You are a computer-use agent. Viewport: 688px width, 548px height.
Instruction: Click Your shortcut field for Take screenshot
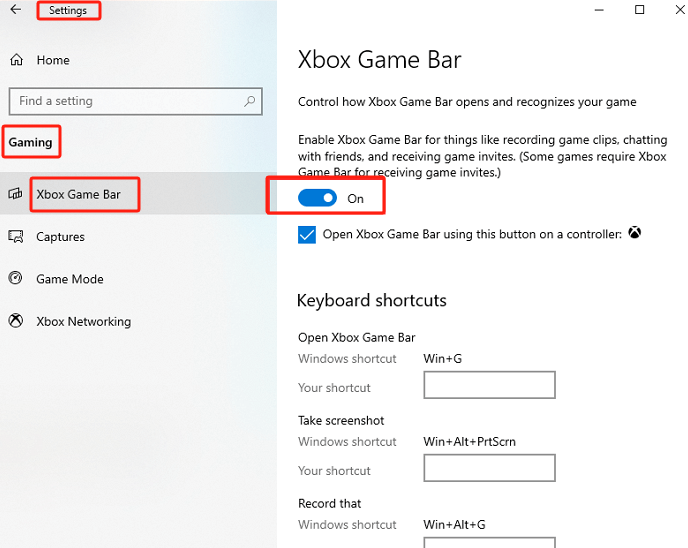point(489,468)
